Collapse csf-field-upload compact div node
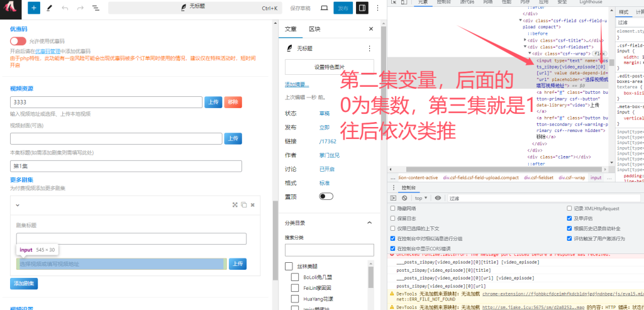This screenshot has height=310, width=644. click(520, 20)
